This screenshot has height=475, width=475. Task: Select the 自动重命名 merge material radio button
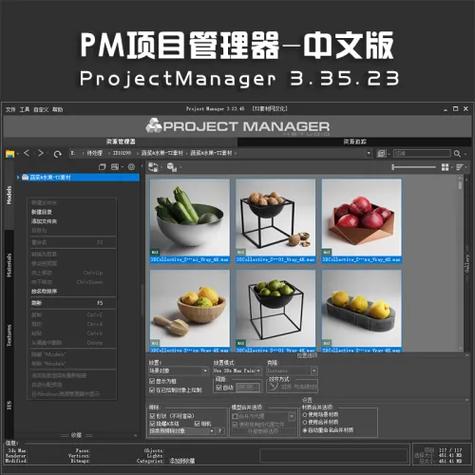point(304,430)
